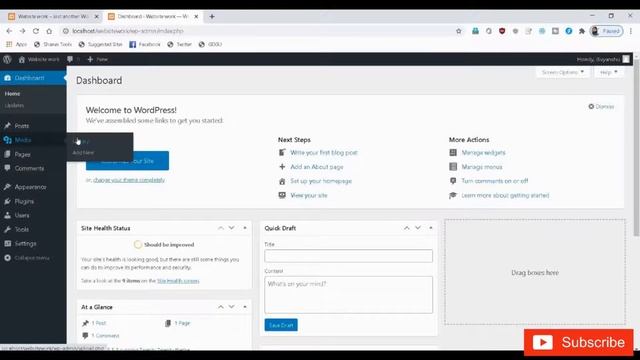The width and height of the screenshot is (640, 360).
Task: Open Chrome three-dot menu
Action: pyautogui.click(x=631, y=31)
